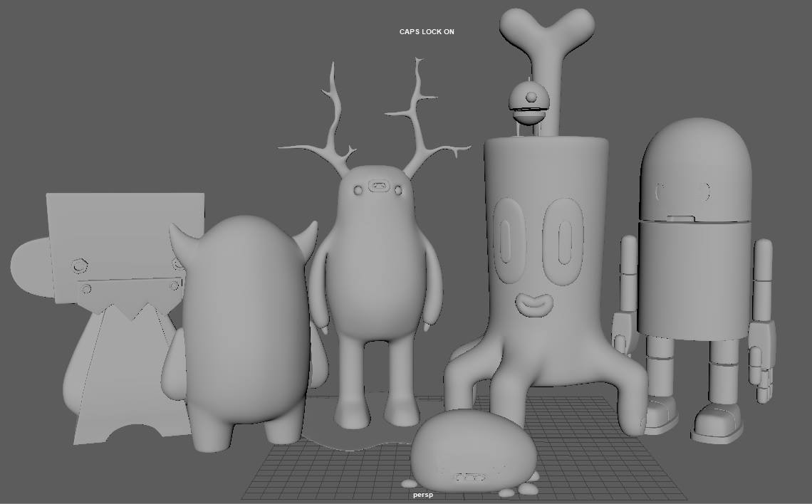Screen dimensions: 812x504
Task: Select the tiny round robot head on the stump
Action: [x=529, y=103]
